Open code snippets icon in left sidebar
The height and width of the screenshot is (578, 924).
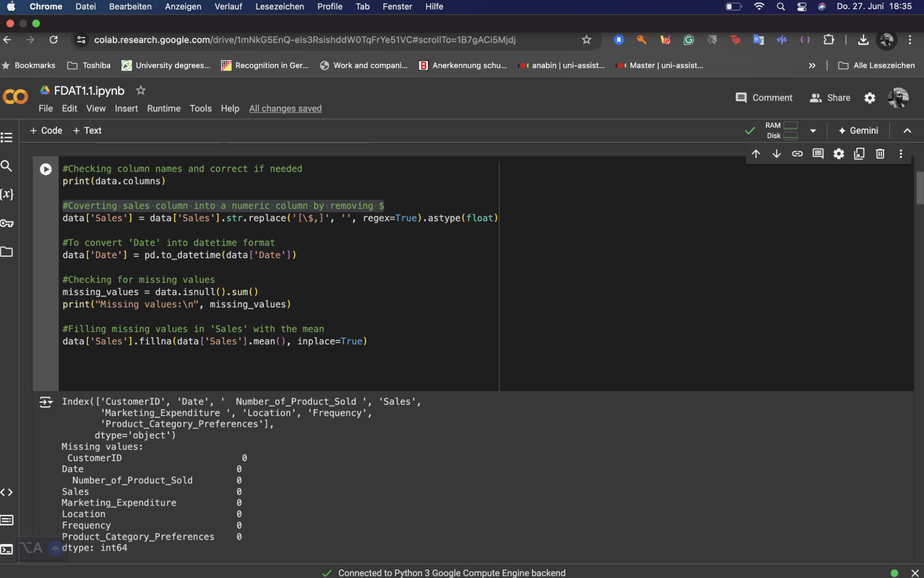pyautogui.click(x=7, y=492)
